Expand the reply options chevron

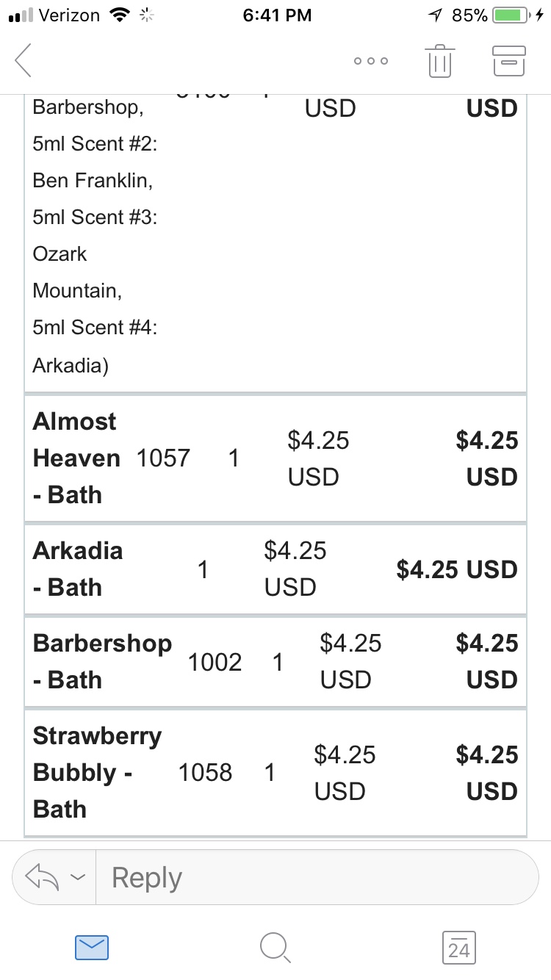[77, 877]
